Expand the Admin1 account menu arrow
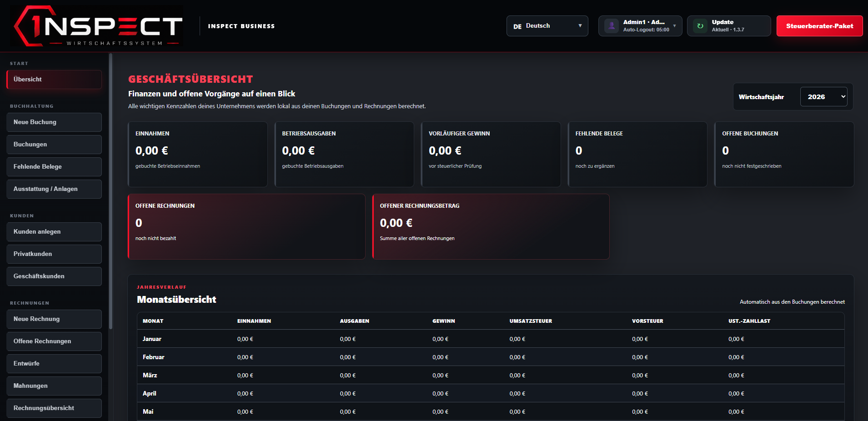The height and width of the screenshot is (421, 868). [674, 26]
